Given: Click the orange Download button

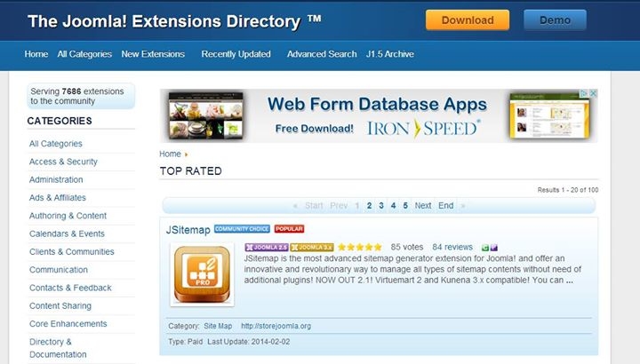Looking at the screenshot, I should click(x=468, y=20).
